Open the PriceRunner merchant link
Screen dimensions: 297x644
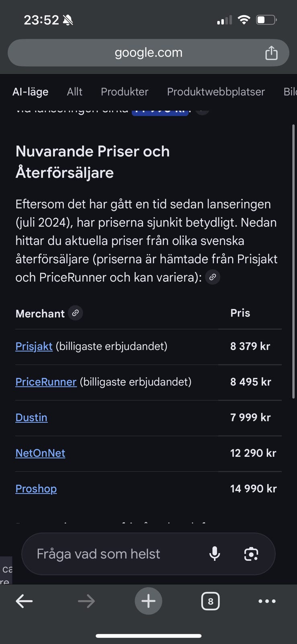46,382
